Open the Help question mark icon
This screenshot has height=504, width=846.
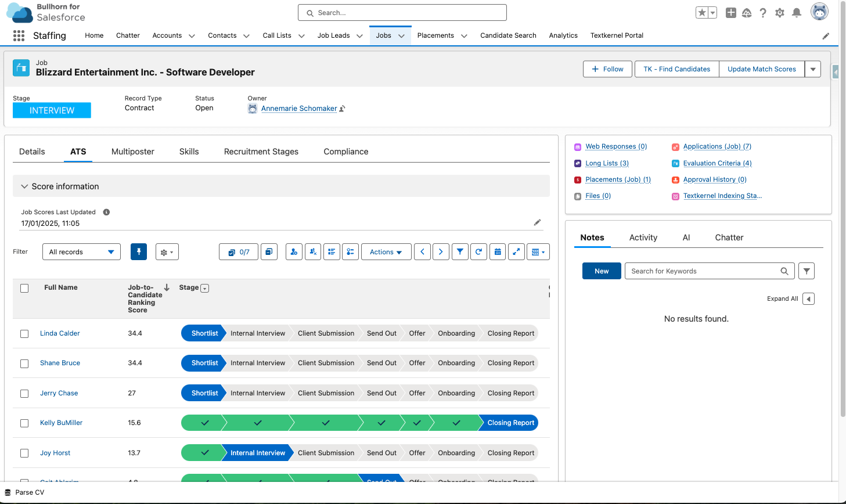pos(763,13)
